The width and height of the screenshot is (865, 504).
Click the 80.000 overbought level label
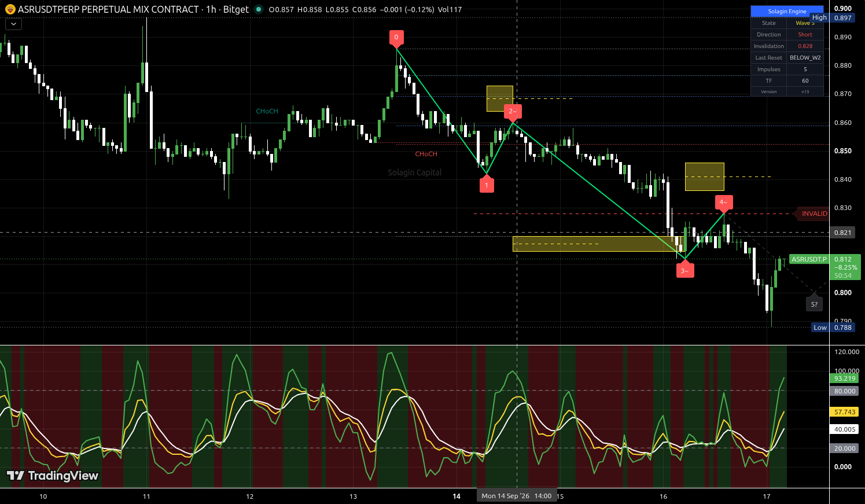[x=845, y=391]
